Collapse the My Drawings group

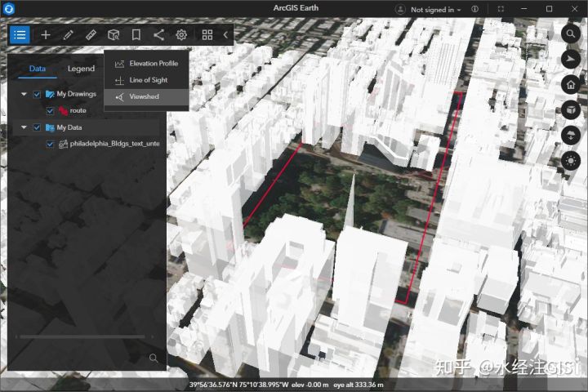click(24, 94)
